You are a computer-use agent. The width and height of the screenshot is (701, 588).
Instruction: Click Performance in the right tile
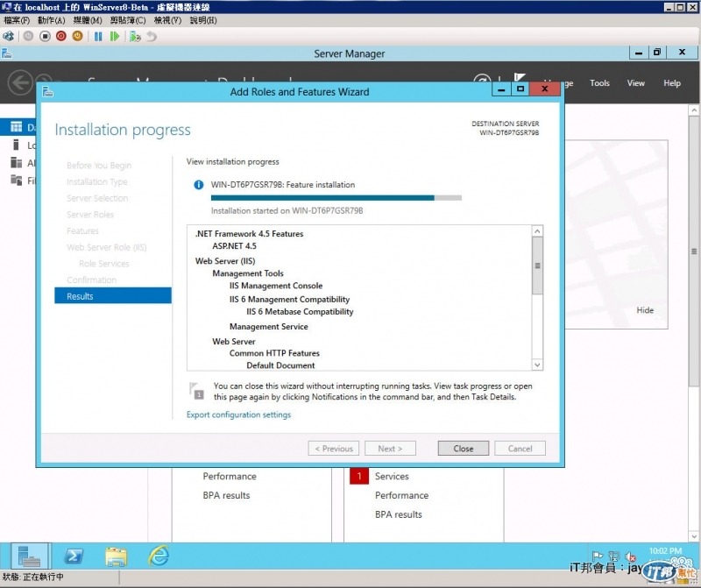click(x=401, y=495)
